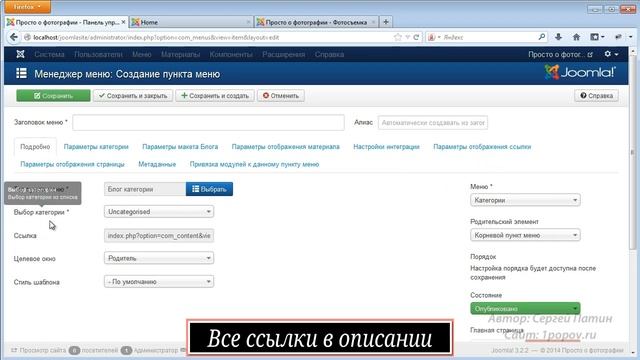
Task: Select the Home browser tab
Action: 190,22
